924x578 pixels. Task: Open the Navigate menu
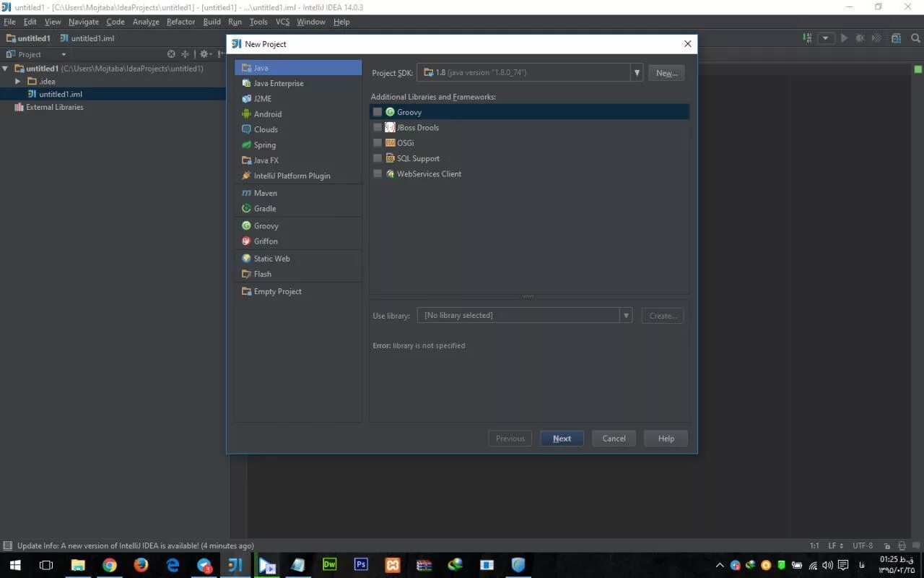coord(84,22)
